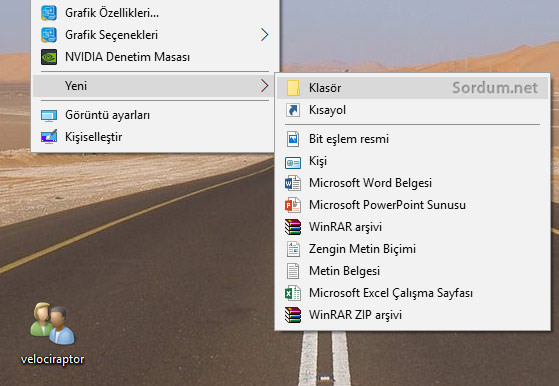559x386 pixels.
Task: Open Grafik Özellikleri... menu entry
Action: [156, 13]
